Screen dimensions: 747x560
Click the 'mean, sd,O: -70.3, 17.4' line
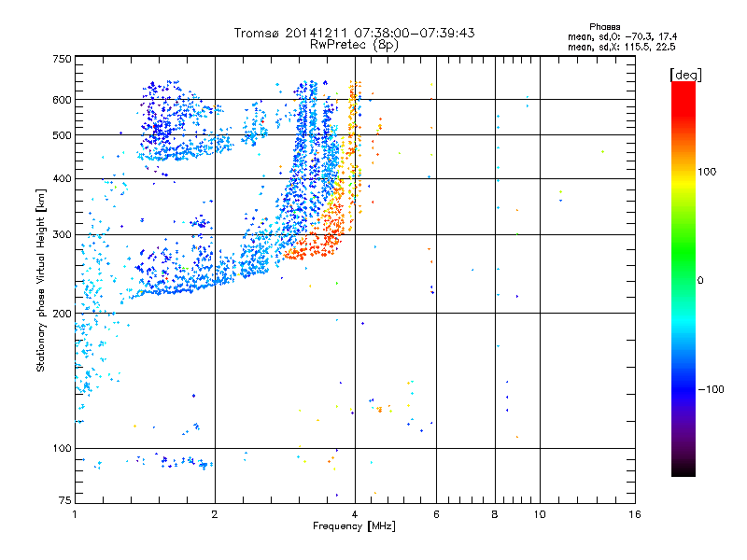pyautogui.click(x=622, y=37)
